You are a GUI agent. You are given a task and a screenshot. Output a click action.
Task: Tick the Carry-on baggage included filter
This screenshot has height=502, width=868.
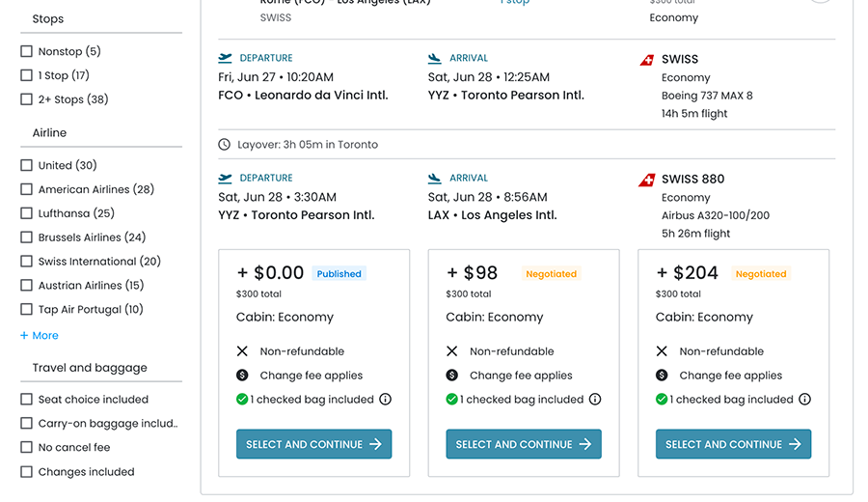(27, 423)
